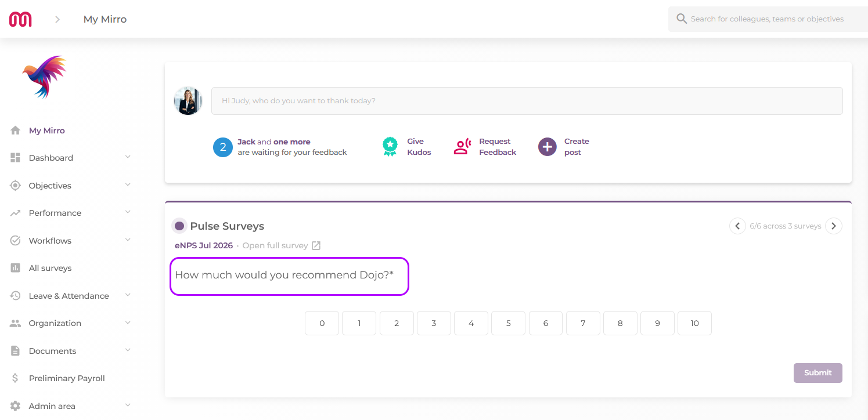Expand the Admin area chevron
Viewport: 868px width, 420px height.
128,405
